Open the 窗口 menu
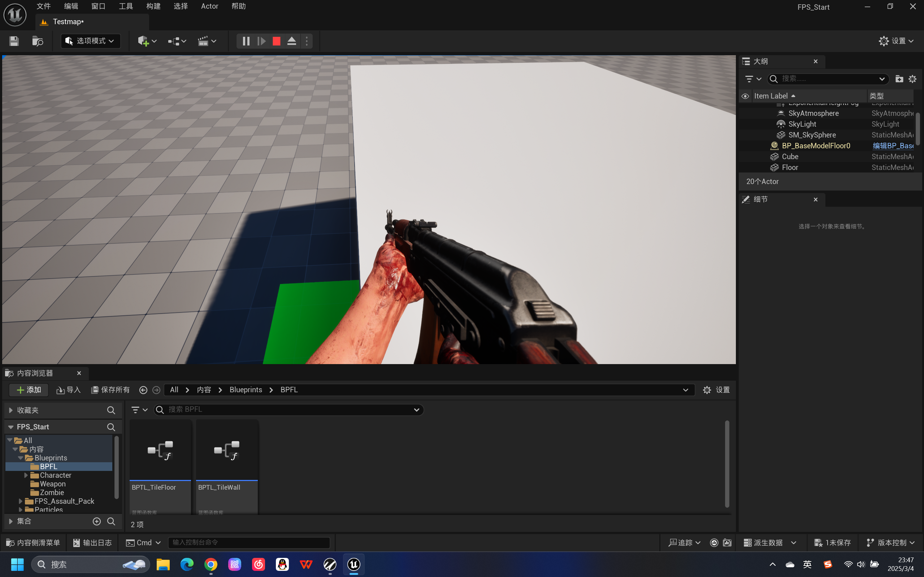924x577 pixels. coord(99,6)
